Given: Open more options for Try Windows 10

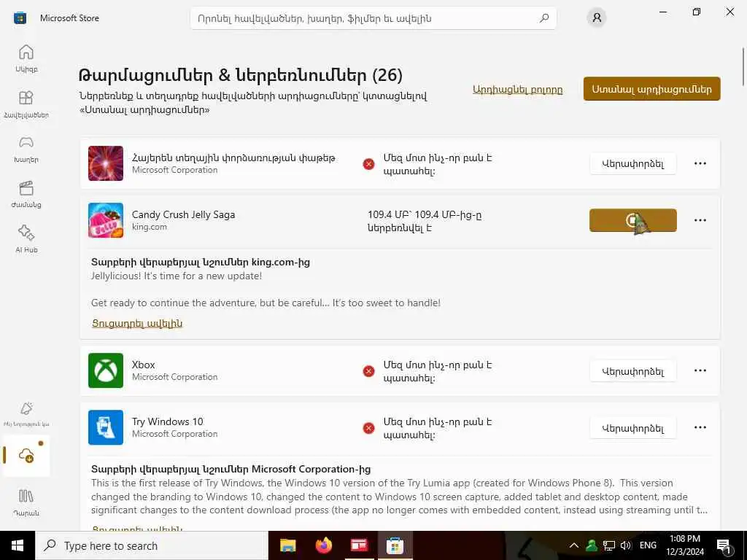Looking at the screenshot, I should pos(700,427).
